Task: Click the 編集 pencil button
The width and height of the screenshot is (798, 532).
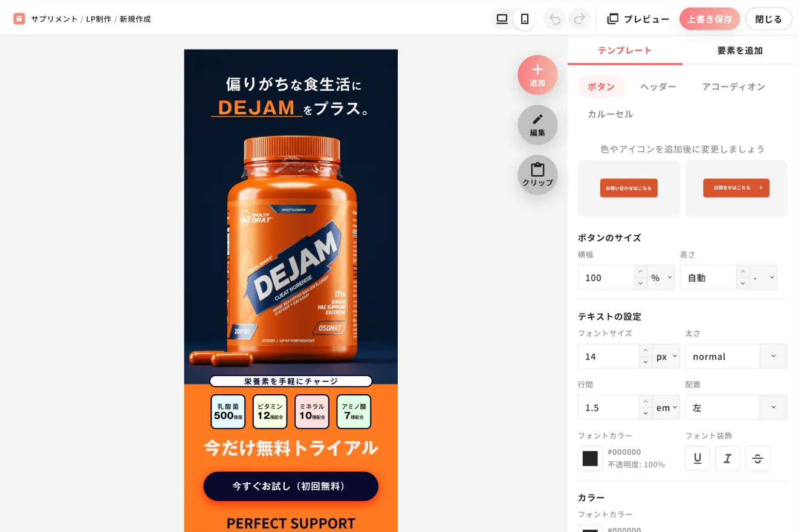Action: [537, 125]
